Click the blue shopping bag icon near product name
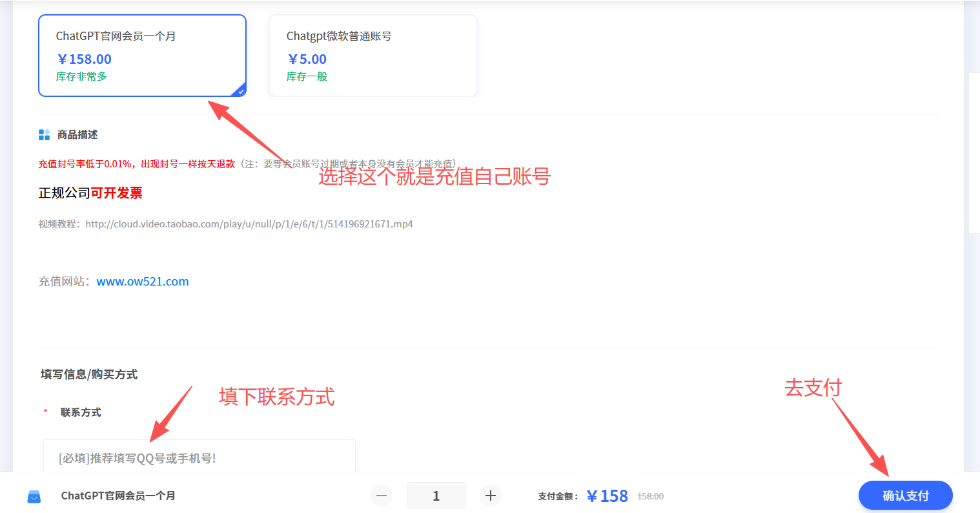 pos(34,496)
